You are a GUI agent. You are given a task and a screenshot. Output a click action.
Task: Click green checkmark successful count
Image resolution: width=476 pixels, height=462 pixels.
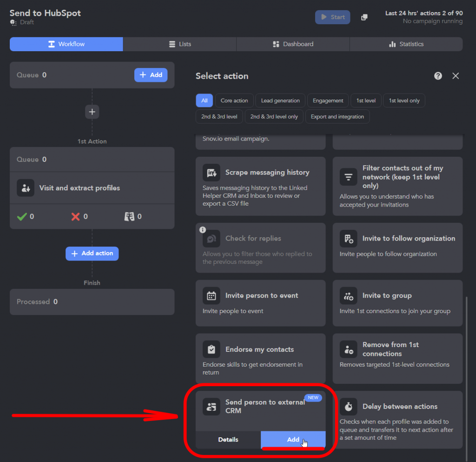point(26,216)
